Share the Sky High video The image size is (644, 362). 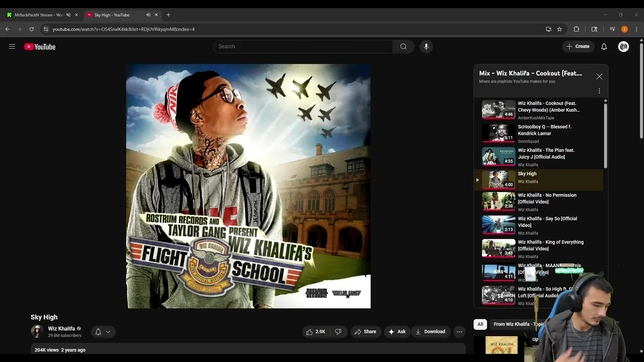point(365,332)
